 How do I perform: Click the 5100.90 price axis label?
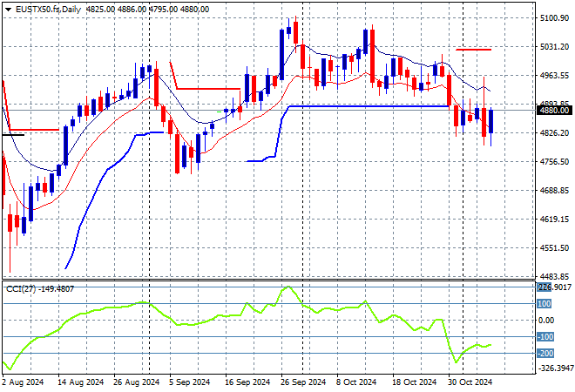click(x=554, y=18)
